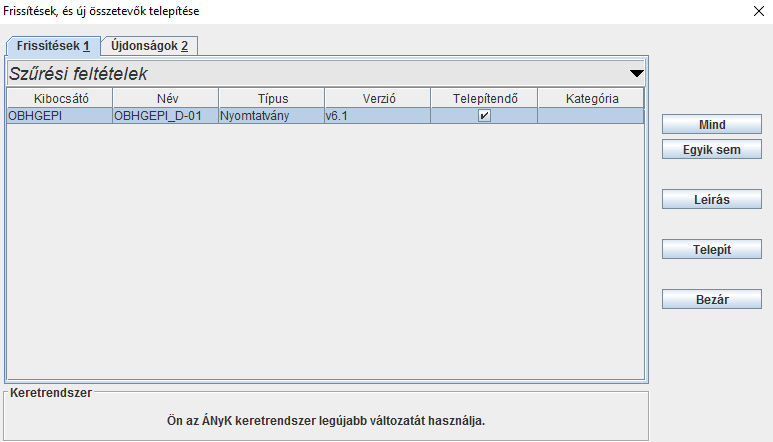This screenshot has height=442, width=773.
Task: Switch to the Frissítések tab
Action: click(53, 46)
